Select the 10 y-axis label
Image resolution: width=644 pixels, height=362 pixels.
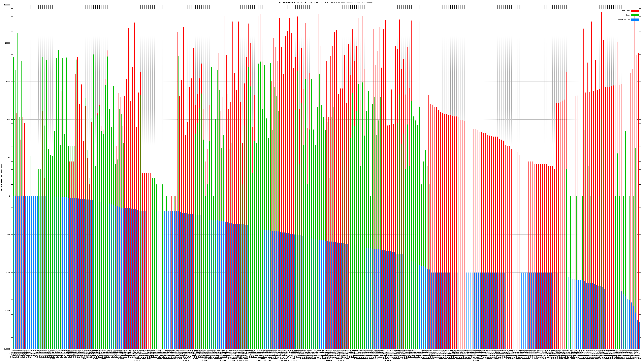coord(9,158)
